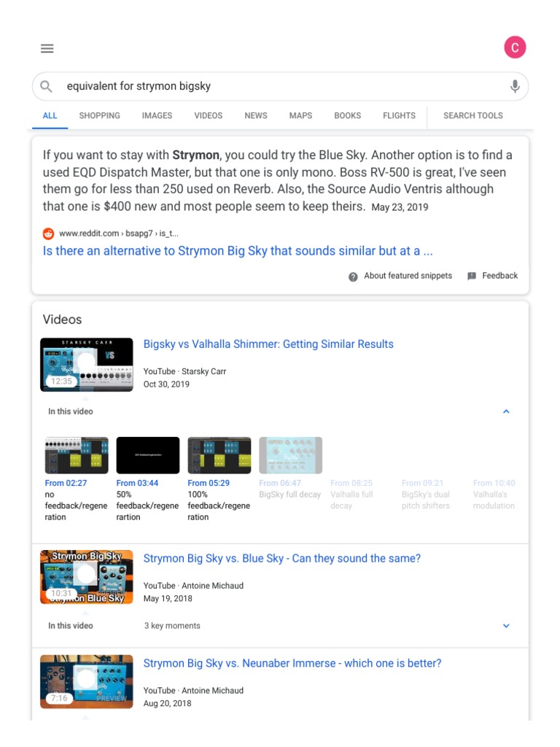Click the question mark icon by featured snippets
Viewport: 560px width, 747px height.
click(353, 276)
